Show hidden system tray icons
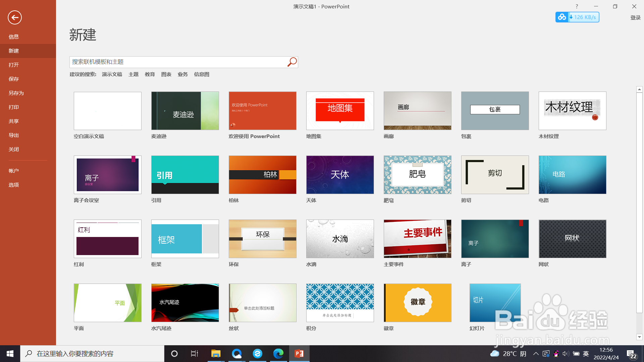The image size is (644, 362). tap(536, 354)
